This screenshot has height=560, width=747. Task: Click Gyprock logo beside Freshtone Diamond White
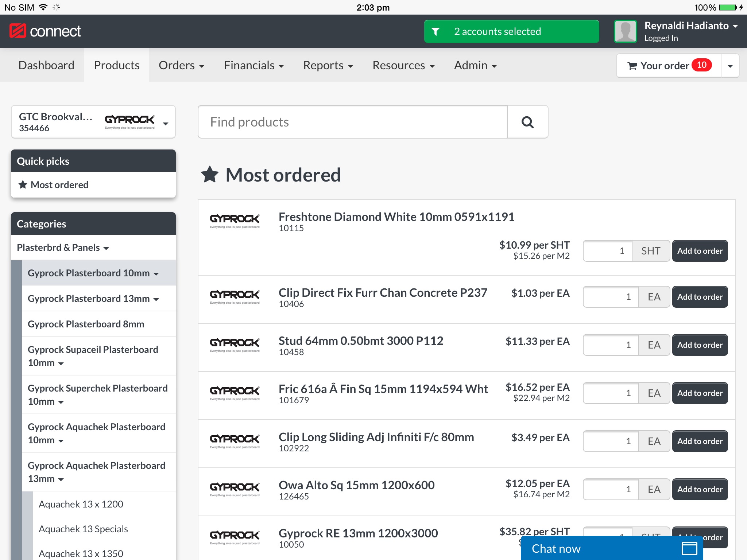(x=235, y=221)
